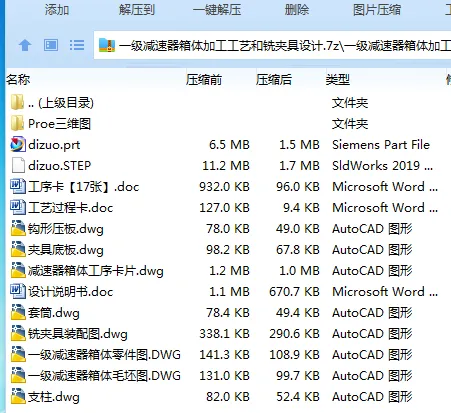Select file 套筒.dwg
Screen dimensions: 451x413
coord(54,313)
